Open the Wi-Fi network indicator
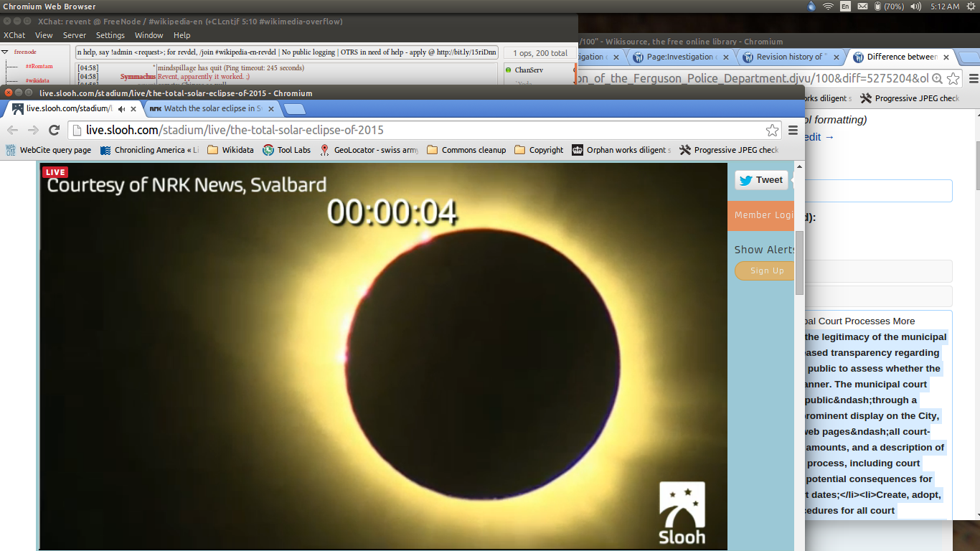 pyautogui.click(x=829, y=6)
